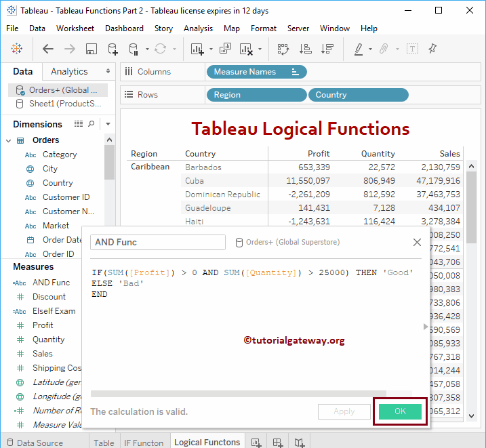Open the Data/Analytics pane switcher arrows
Screen dimensions: 486x448
108,71
